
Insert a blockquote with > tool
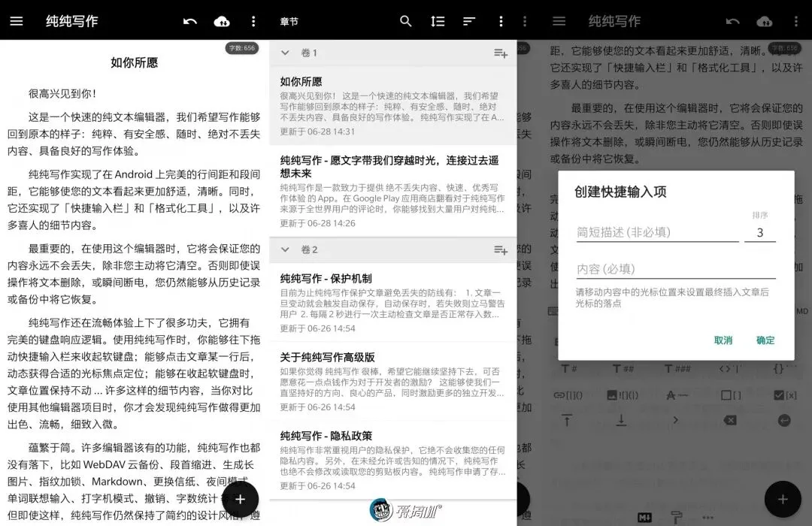(675, 420)
